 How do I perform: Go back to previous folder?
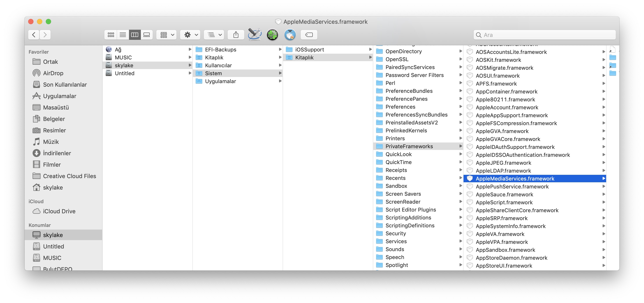[34, 35]
